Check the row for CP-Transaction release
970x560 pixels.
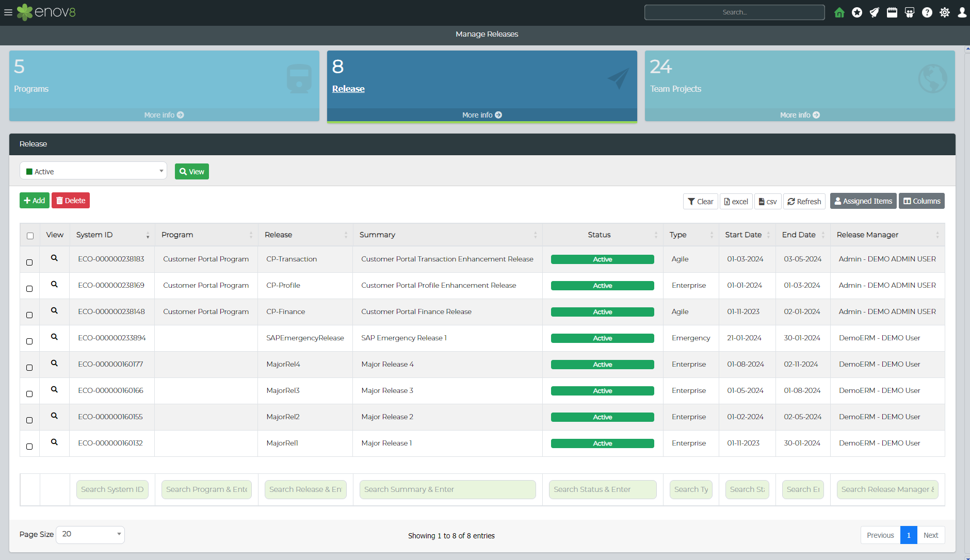pos(29,262)
